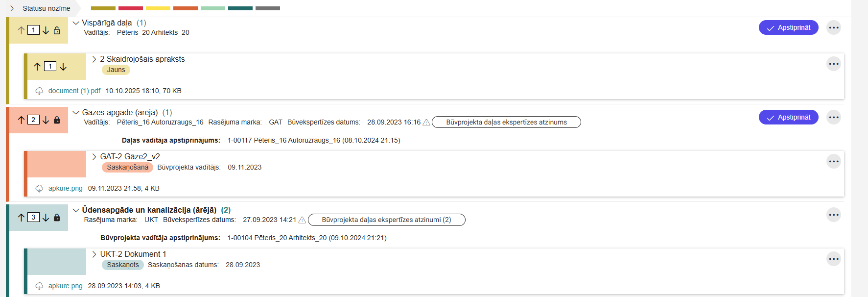Viewport: 868px width, 297px height.
Task: Move Vispārīgā daļa section up
Action: coord(21,30)
